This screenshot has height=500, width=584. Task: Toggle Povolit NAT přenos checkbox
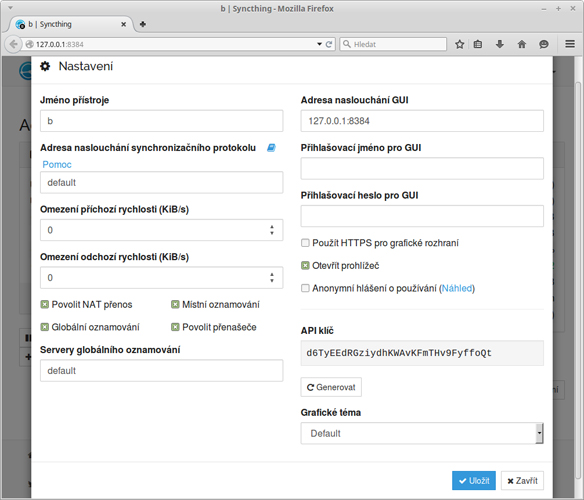click(44, 305)
